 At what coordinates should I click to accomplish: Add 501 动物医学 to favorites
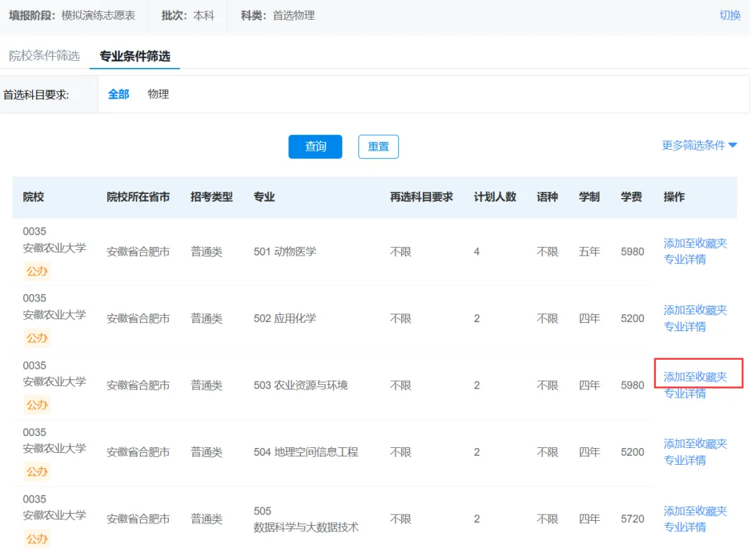pos(695,243)
